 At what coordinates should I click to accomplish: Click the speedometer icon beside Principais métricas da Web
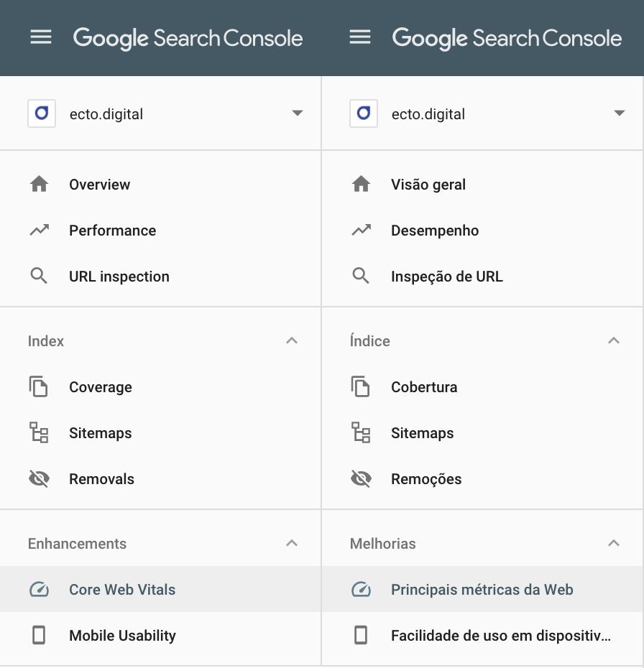tap(361, 590)
